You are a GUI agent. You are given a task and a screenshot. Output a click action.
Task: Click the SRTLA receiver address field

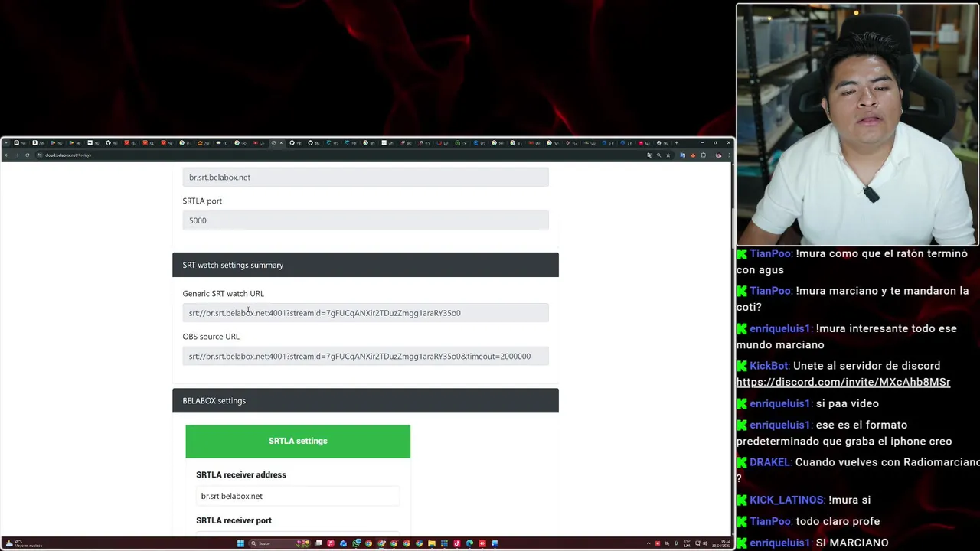pyautogui.click(x=298, y=496)
